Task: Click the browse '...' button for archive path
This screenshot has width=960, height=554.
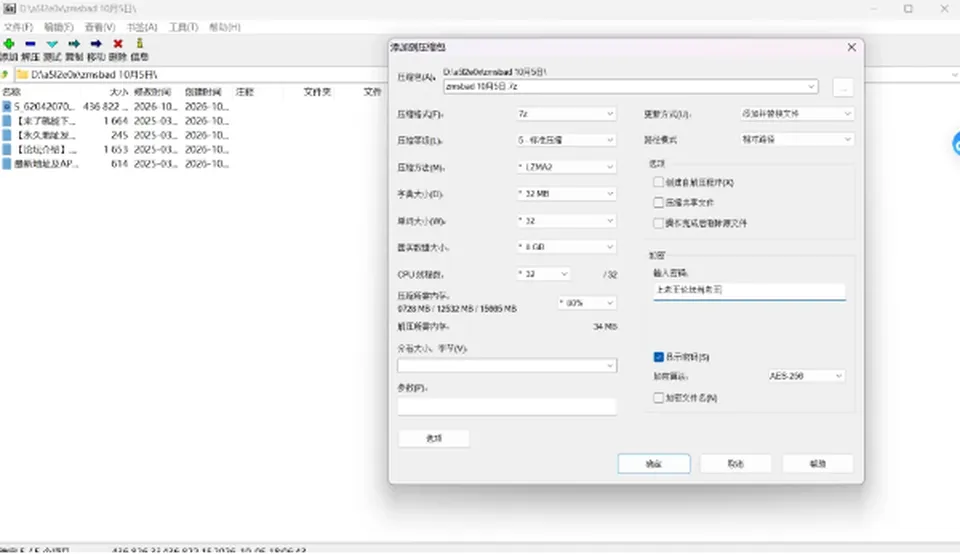Action: (x=844, y=88)
